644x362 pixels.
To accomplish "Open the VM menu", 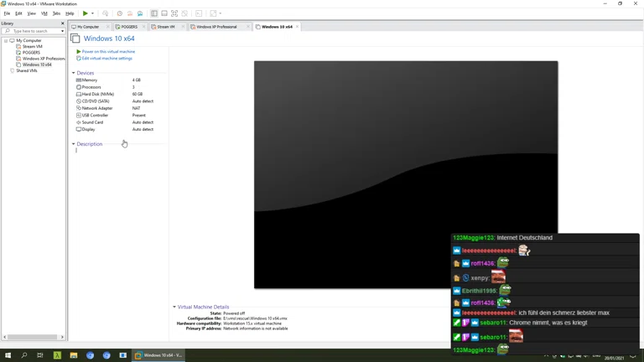I will (x=44, y=13).
